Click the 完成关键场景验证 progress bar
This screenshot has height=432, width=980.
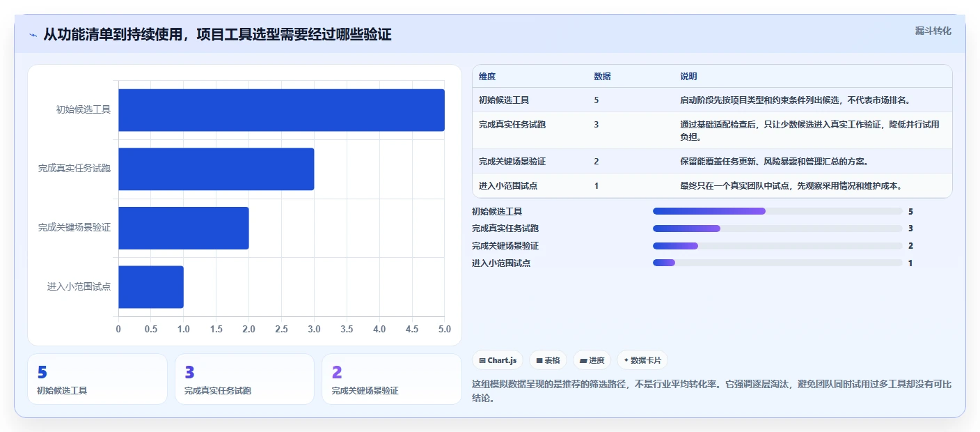pos(777,246)
